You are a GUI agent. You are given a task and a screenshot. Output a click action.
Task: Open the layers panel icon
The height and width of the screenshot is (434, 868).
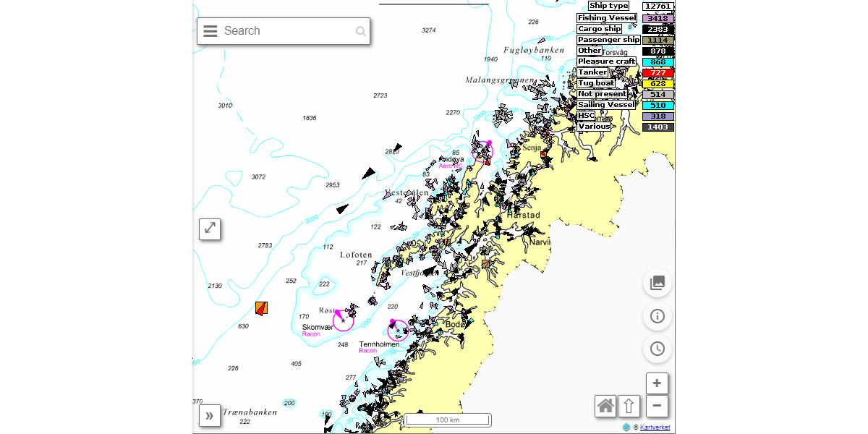pyautogui.click(x=657, y=283)
